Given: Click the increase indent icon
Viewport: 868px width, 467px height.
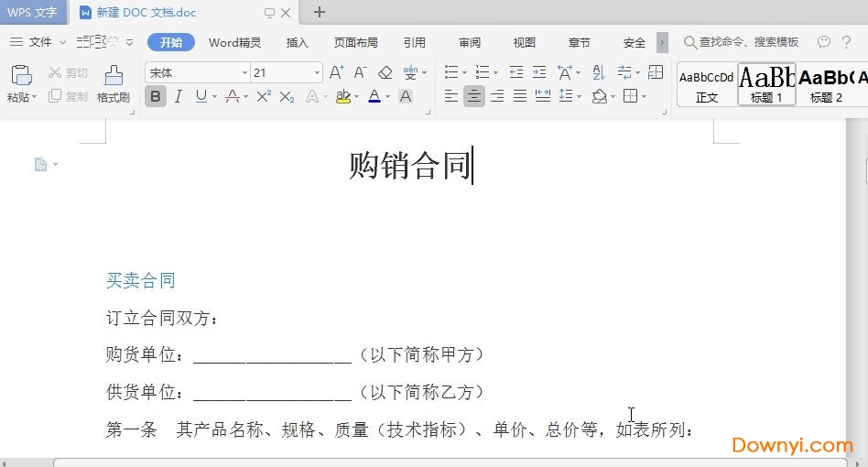Looking at the screenshot, I should pyautogui.click(x=539, y=72).
